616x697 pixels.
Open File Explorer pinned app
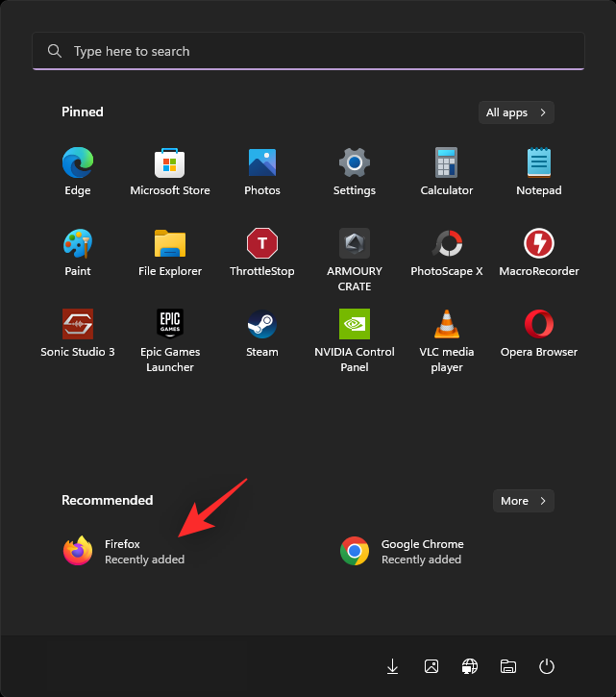pyautogui.click(x=170, y=252)
